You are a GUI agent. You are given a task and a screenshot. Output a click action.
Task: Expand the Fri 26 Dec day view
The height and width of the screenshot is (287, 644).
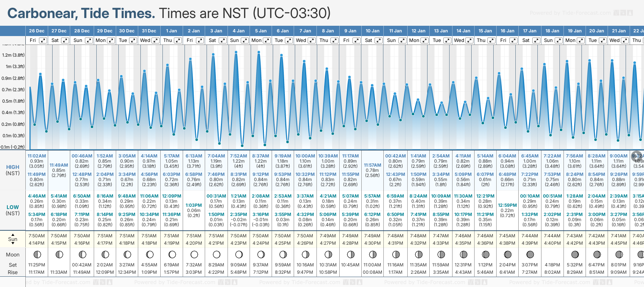click(x=43, y=40)
